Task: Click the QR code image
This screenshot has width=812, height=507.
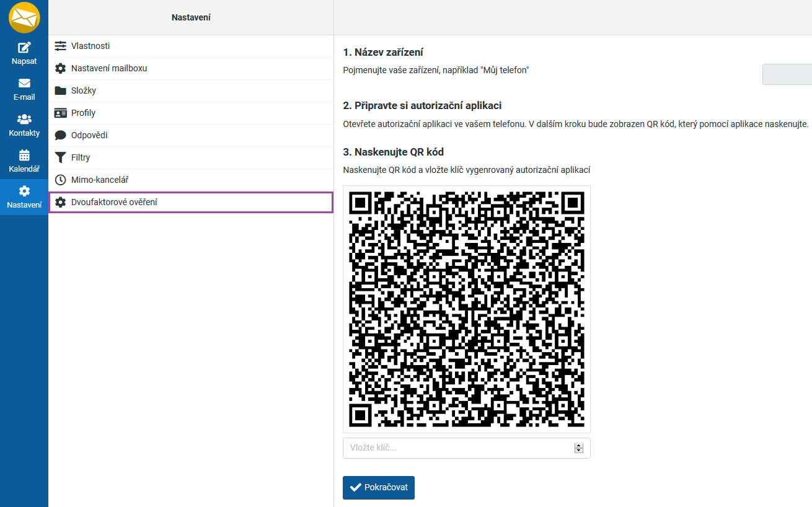Action: pos(466,309)
